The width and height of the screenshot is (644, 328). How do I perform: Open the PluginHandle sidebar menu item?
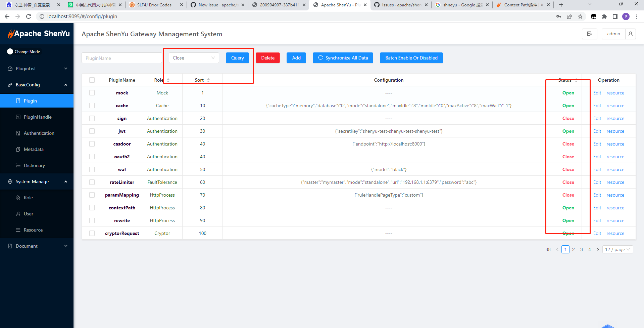point(37,117)
